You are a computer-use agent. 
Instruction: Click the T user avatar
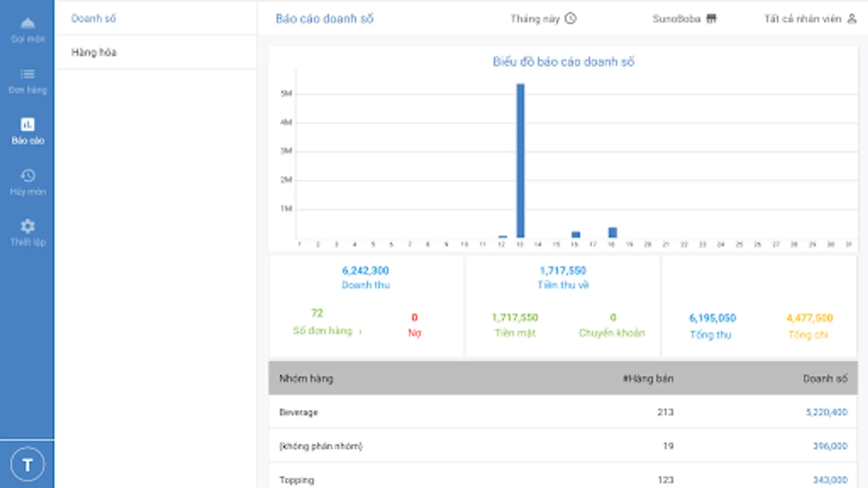click(x=27, y=464)
